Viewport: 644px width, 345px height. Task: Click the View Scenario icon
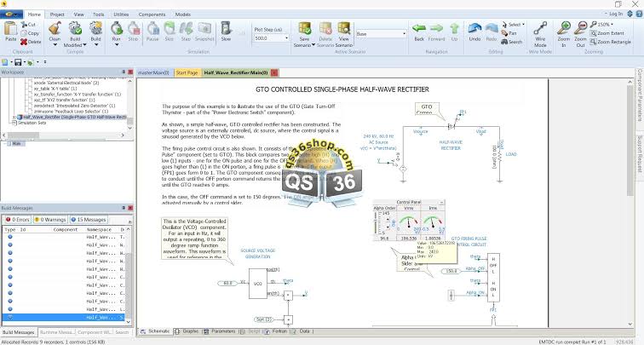click(344, 29)
